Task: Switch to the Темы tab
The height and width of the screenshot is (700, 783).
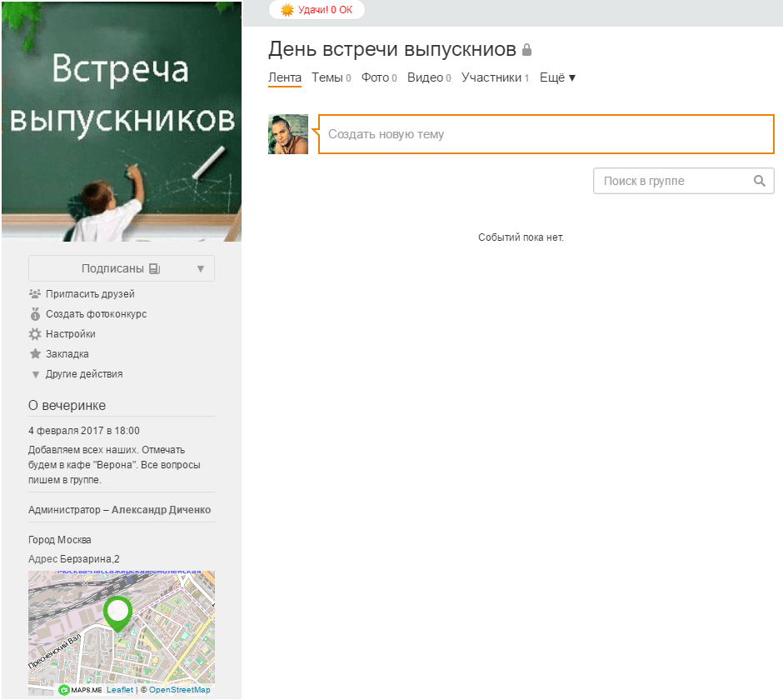Action: tap(327, 77)
